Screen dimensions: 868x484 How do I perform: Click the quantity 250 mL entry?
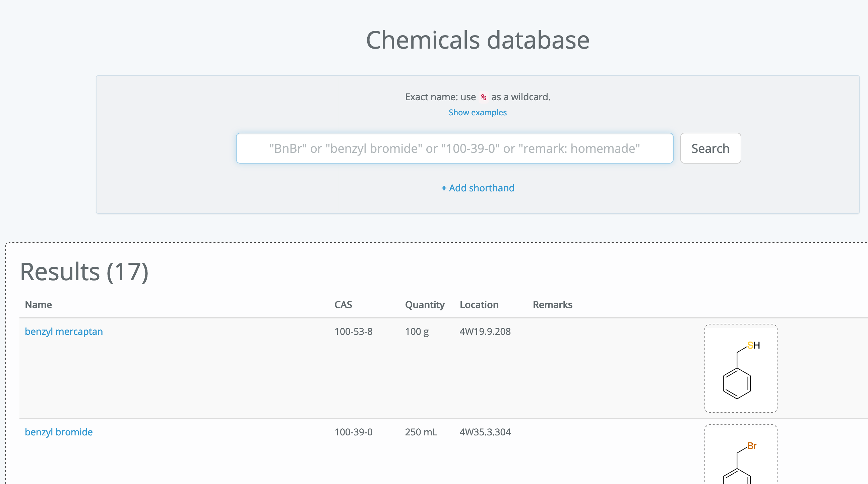tap(421, 432)
